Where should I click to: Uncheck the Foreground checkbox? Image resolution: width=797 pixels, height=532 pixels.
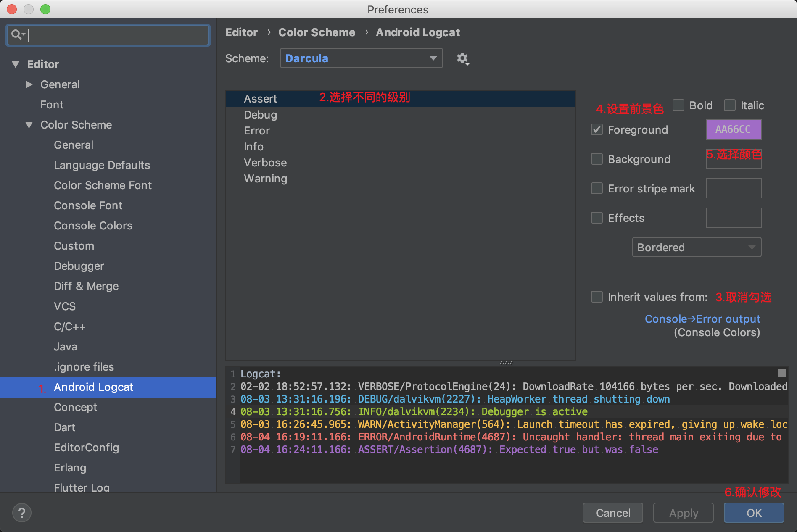597,129
